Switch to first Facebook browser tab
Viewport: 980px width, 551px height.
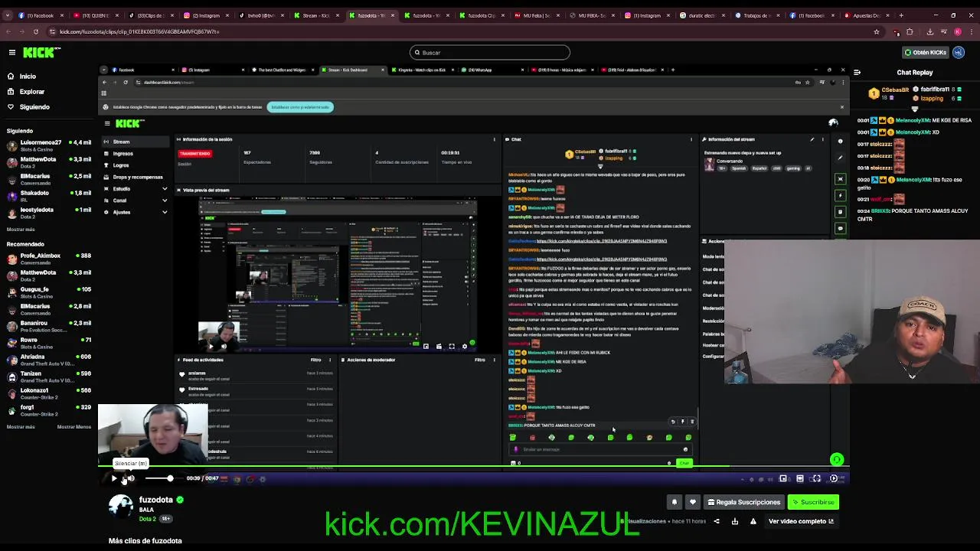(x=42, y=15)
